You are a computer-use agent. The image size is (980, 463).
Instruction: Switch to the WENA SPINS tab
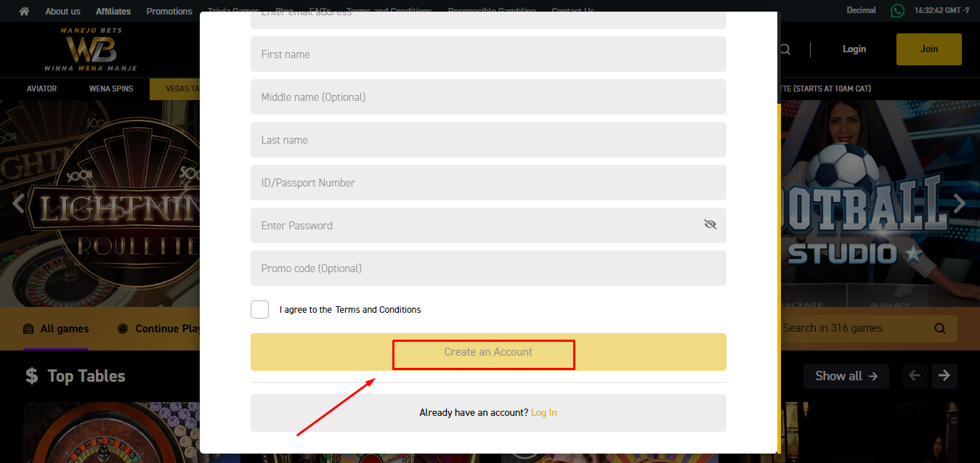coord(110,88)
